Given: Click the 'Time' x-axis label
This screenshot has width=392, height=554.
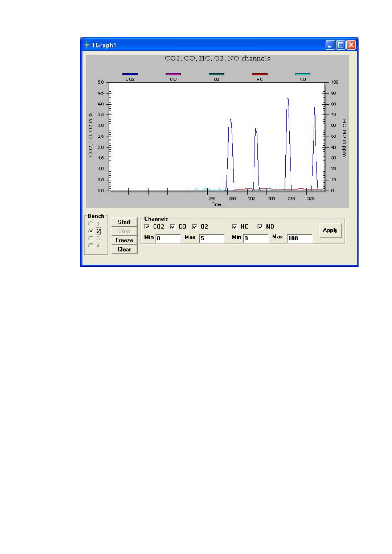Looking at the screenshot, I should (x=216, y=204).
